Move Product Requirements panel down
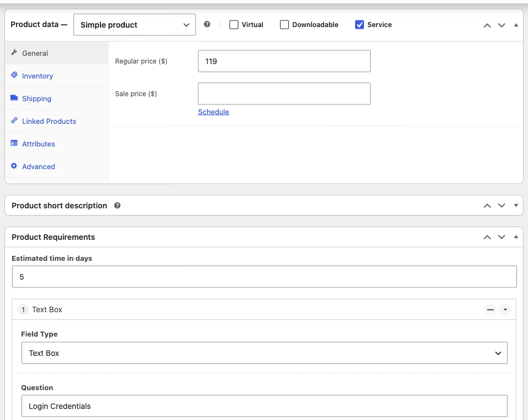 click(501, 237)
